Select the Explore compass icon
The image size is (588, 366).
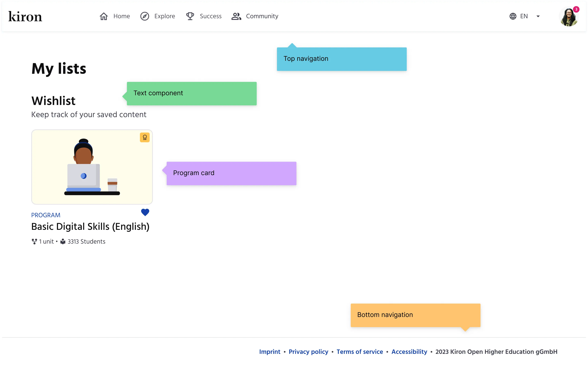tap(145, 16)
